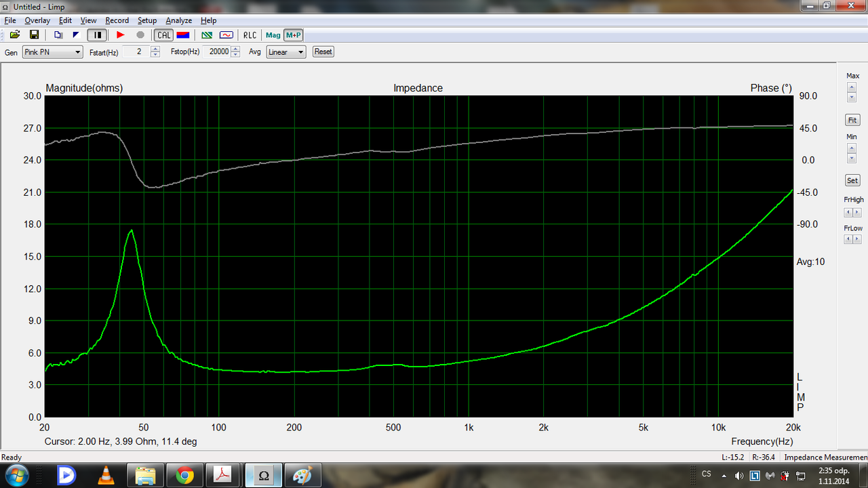Open the Record menu
The image size is (868, 488).
[117, 20]
